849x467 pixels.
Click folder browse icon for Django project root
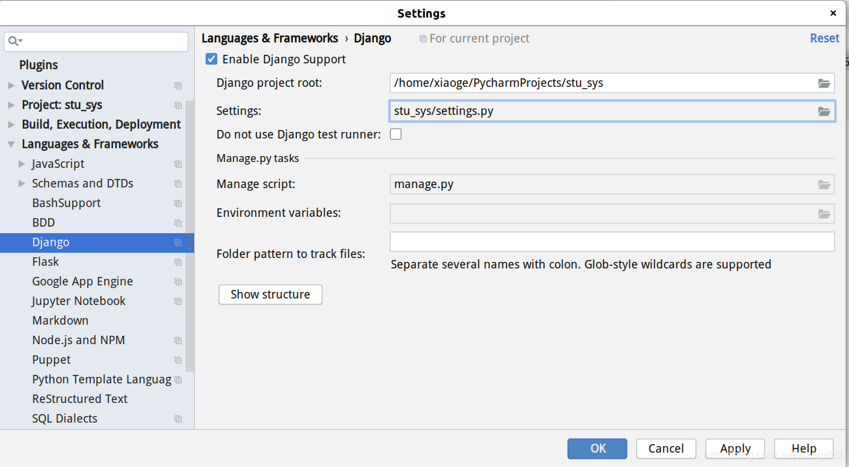coord(824,83)
